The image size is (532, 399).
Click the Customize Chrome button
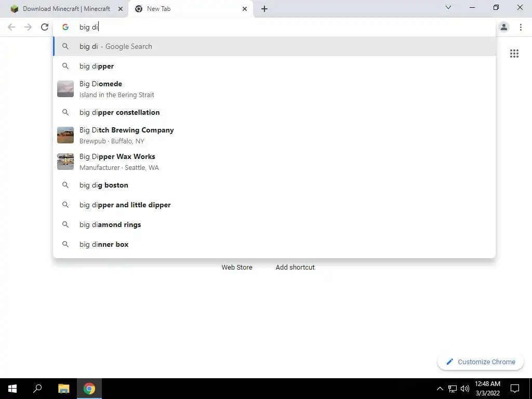481,362
